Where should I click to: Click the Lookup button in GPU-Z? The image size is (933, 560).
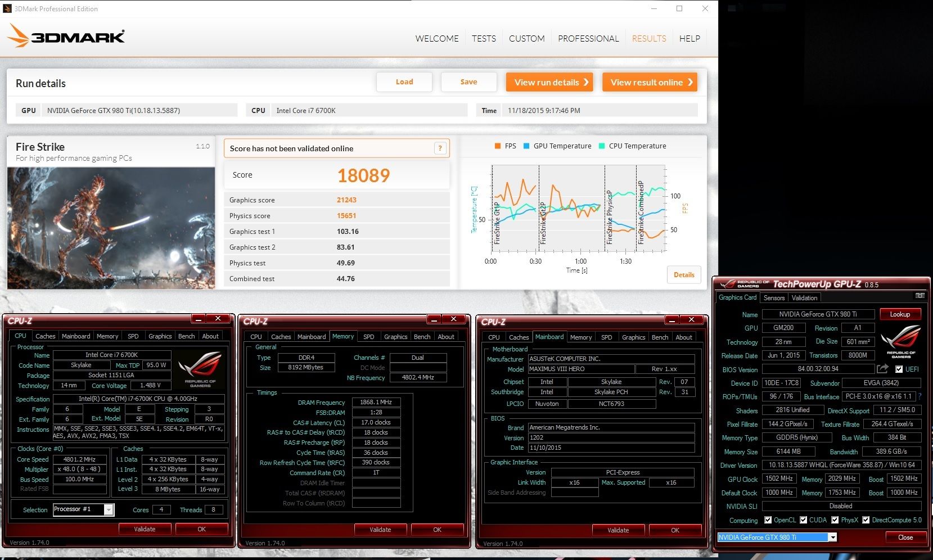point(900,314)
